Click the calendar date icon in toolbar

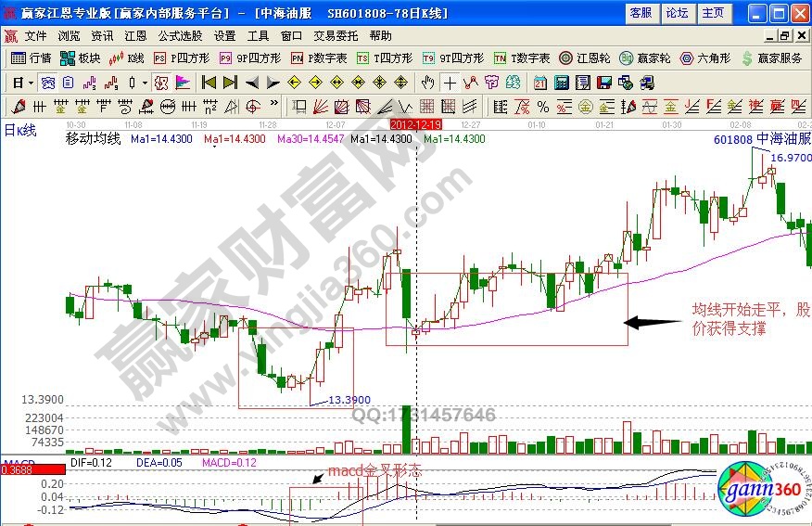point(539,82)
